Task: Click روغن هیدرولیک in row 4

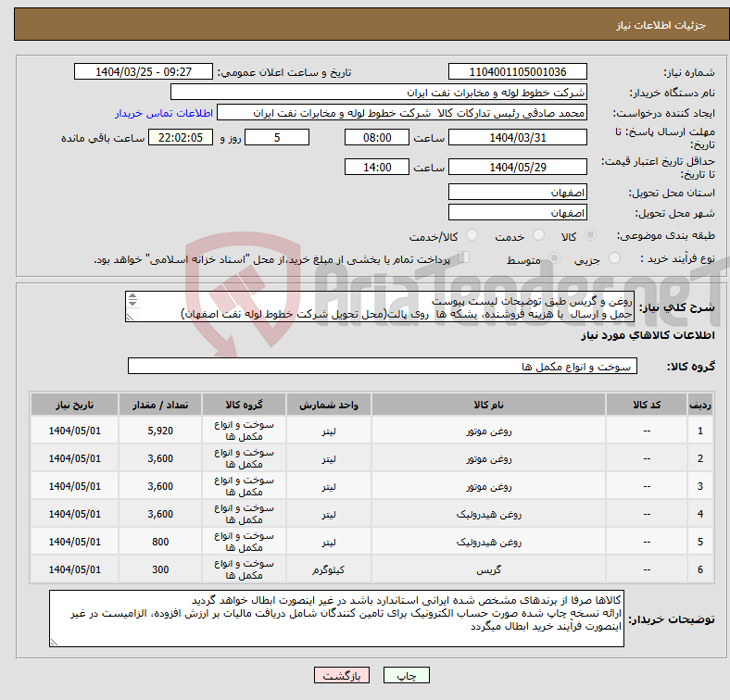Action: click(488, 514)
